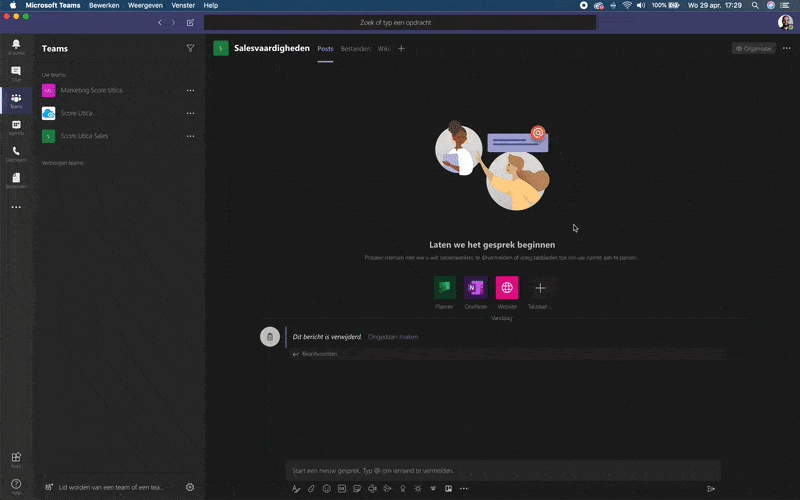The image size is (800, 500).
Task: Open the Chat section in sidebar
Action: (16, 73)
